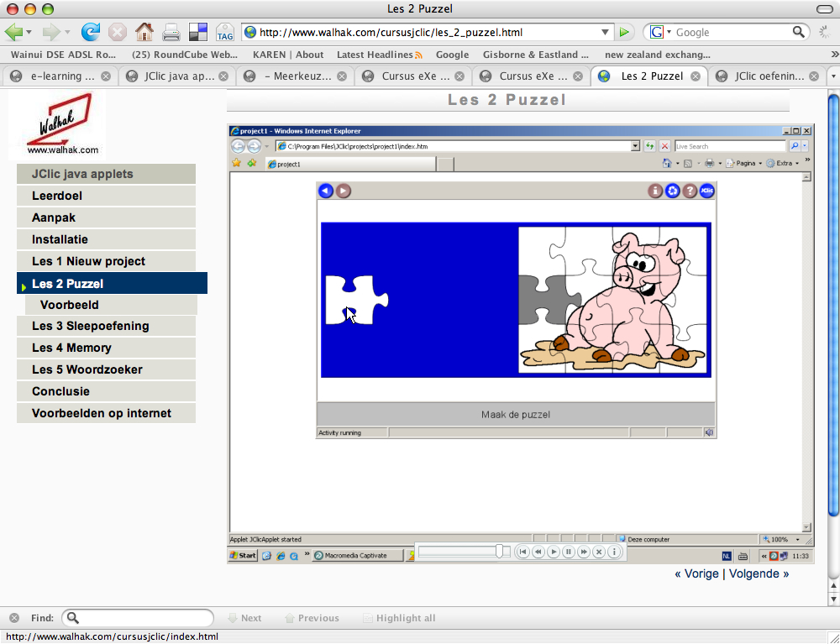840x644 pixels.
Task: Click the JClic previous activity arrow
Action: (326, 191)
